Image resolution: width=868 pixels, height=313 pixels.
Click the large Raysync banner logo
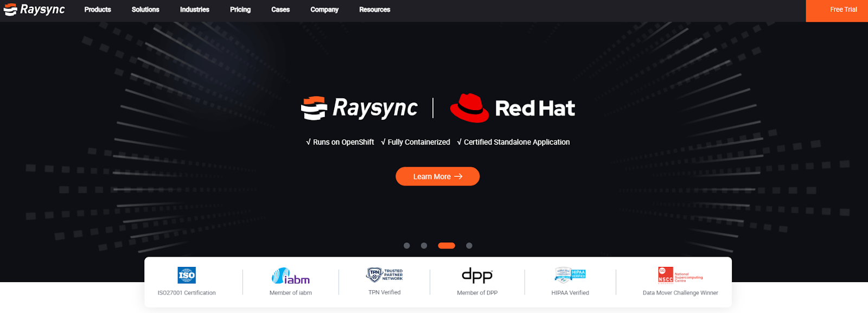(x=359, y=108)
